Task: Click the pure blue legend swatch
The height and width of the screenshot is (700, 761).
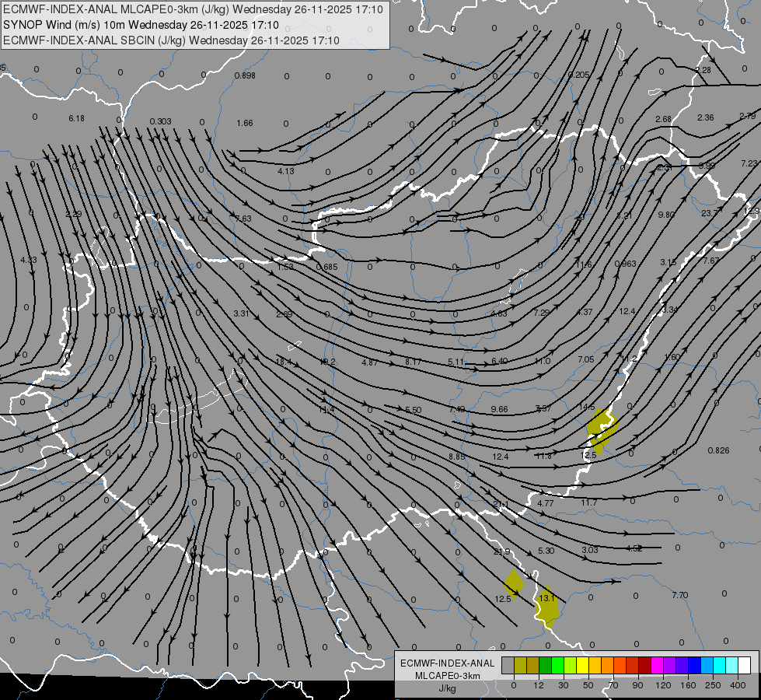Action: pos(694,665)
